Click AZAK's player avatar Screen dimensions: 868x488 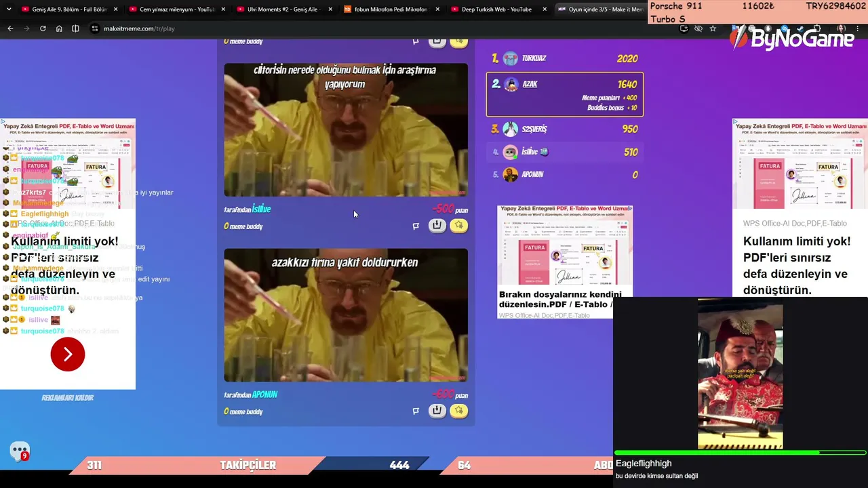(511, 84)
